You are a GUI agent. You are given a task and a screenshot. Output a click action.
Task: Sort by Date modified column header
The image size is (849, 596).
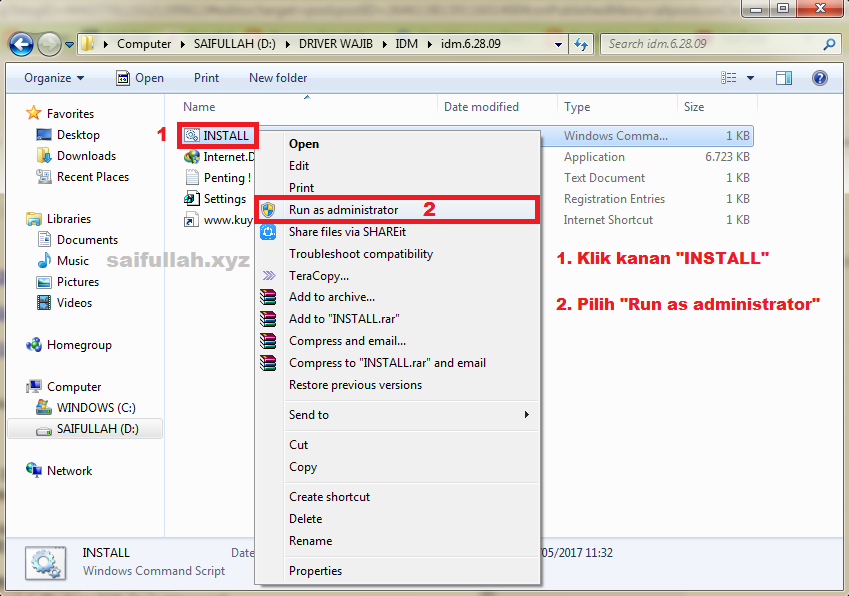click(x=481, y=107)
